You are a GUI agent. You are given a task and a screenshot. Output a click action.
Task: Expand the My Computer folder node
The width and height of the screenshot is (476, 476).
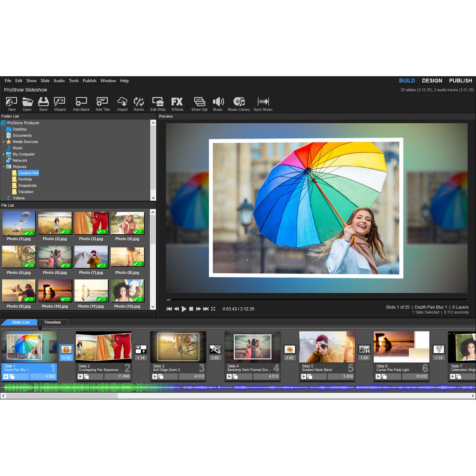[x=4, y=154]
